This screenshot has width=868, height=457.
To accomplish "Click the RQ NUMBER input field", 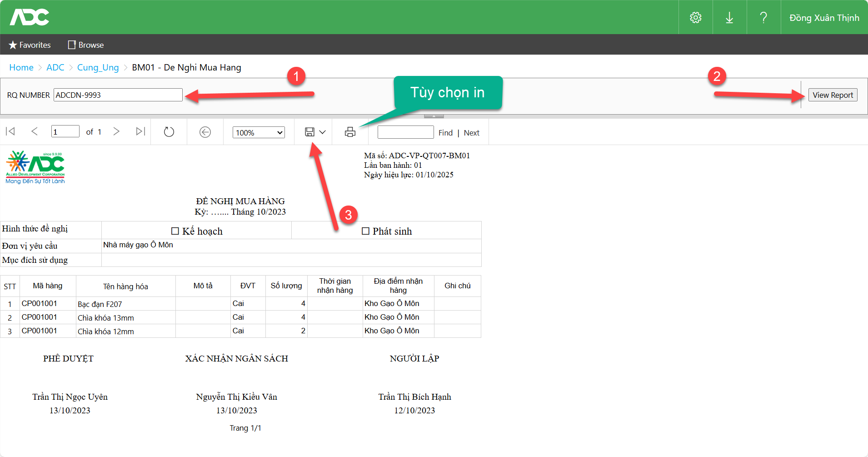I will tap(118, 95).
